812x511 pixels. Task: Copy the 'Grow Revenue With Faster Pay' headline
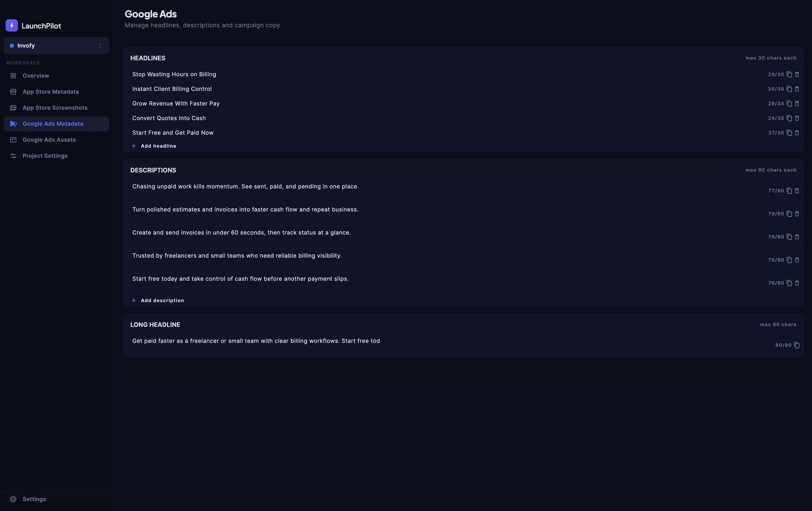(x=789, y=104)
